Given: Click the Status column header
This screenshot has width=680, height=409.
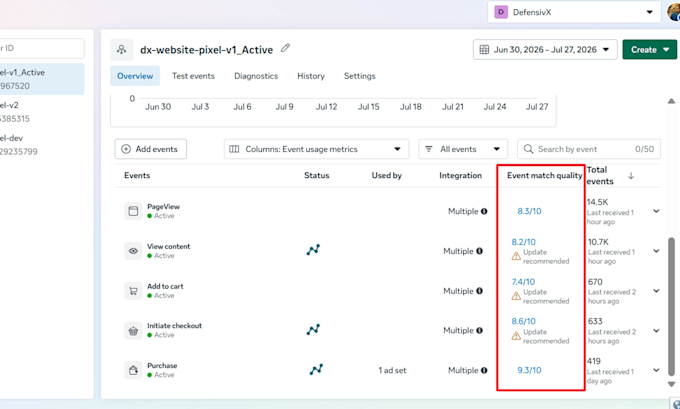Looking at the screenshot, I should [x=317, y=175].
